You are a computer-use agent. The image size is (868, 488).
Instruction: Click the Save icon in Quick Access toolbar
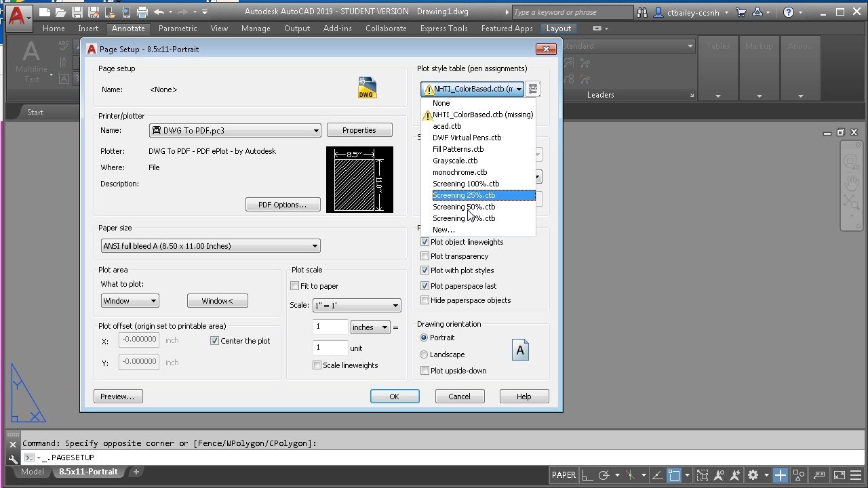point(77,12)
